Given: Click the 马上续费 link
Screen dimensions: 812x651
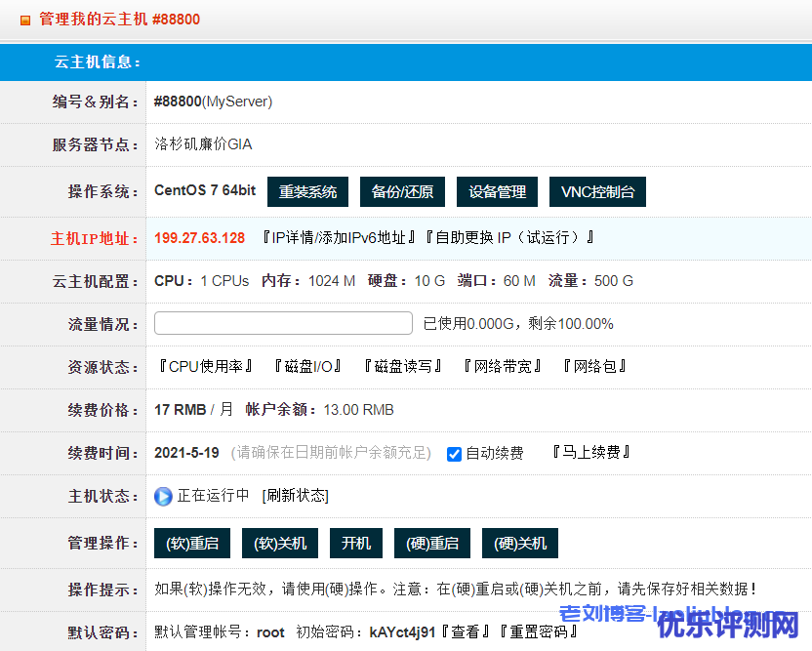Looking at the screenshot, I should click(x=591, y=453).
